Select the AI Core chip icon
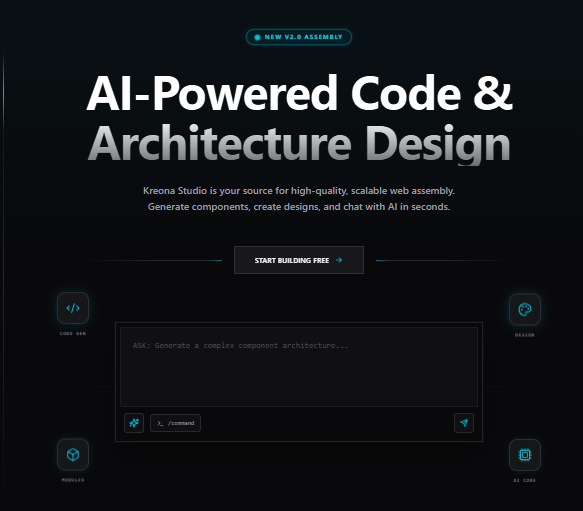Image resolution: width=583 pixels, height=511 pixels. click(x=525, y=455)
